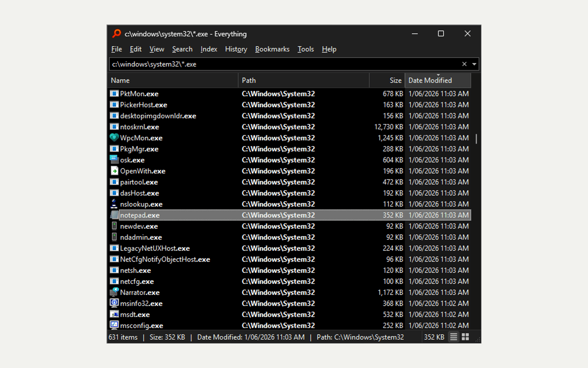The width and height of the screenshot is (588, 368).
Task: Click the NetCfgNotifyObjectHost.exe file icon
Action: (x=114, y=259)
